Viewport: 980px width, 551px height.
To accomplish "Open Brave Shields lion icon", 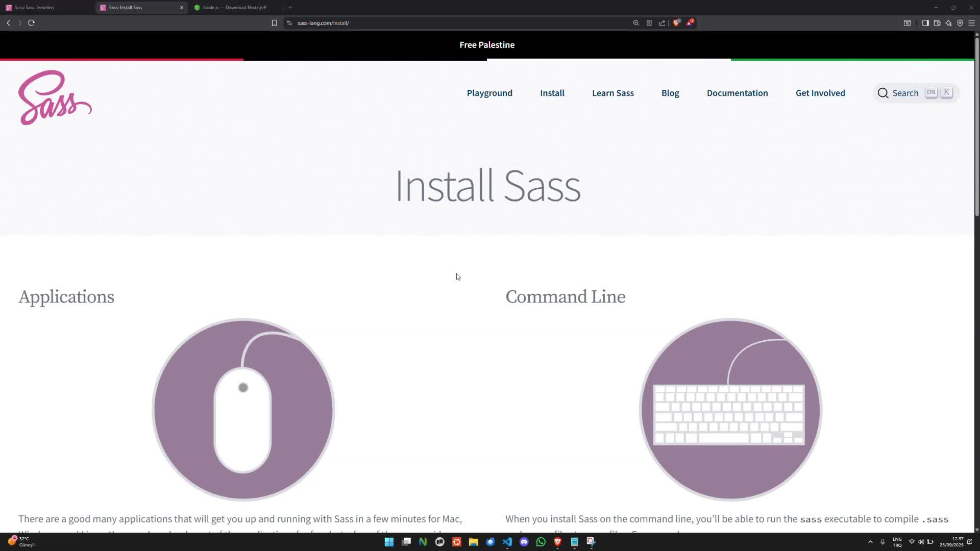I will 676,23.
